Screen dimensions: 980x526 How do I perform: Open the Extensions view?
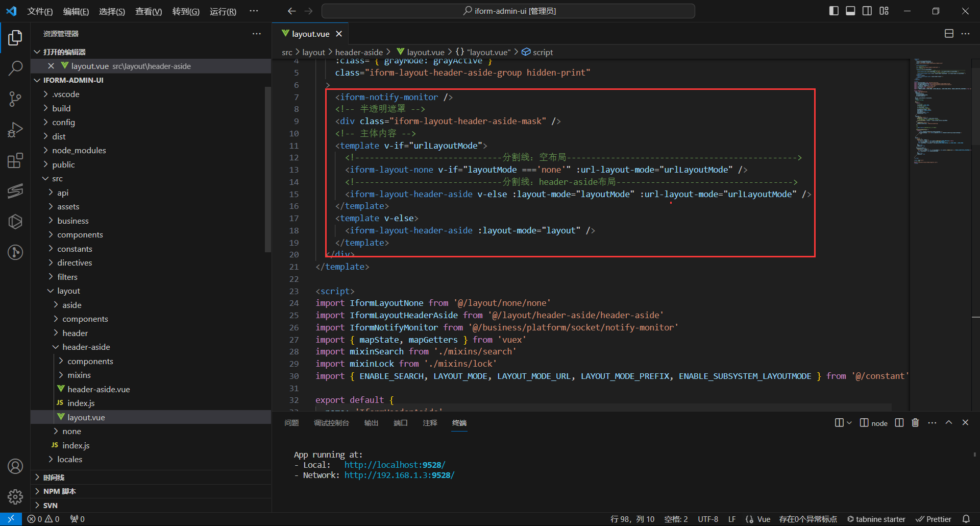pyautogui.click(x=15, y=161)
